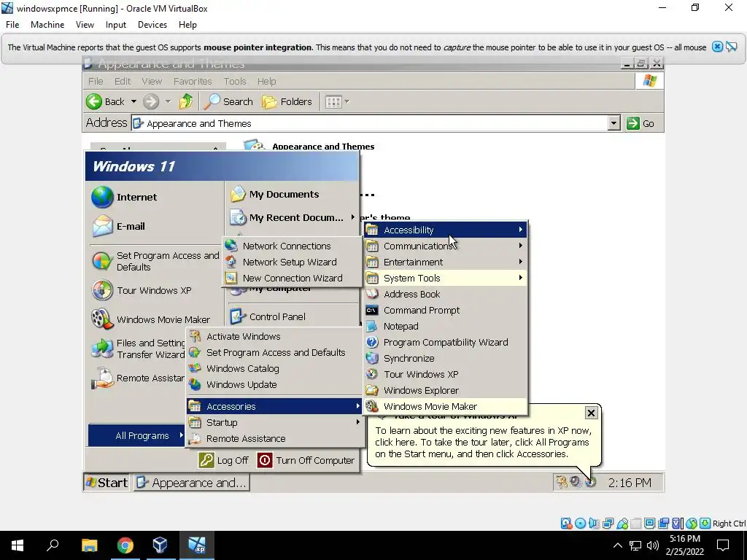
Task: Click XP tray activation keys icon
Action: pyautogui.click(x=561, y=482)
